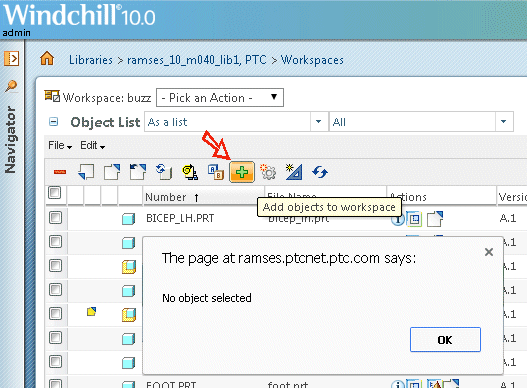
Task: Click the Update icon with circular arrows over box
Action: coord(164,172)
